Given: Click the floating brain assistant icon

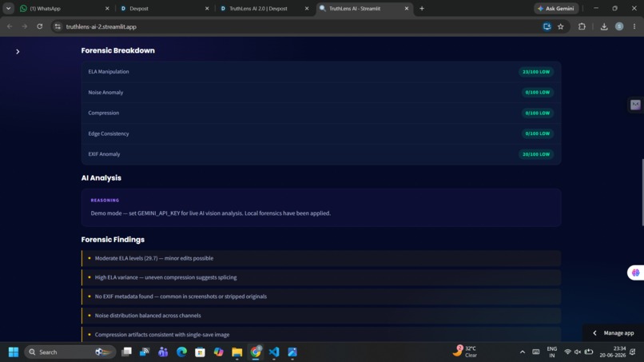Looking at the screenshot, I should tap(636, 272).
